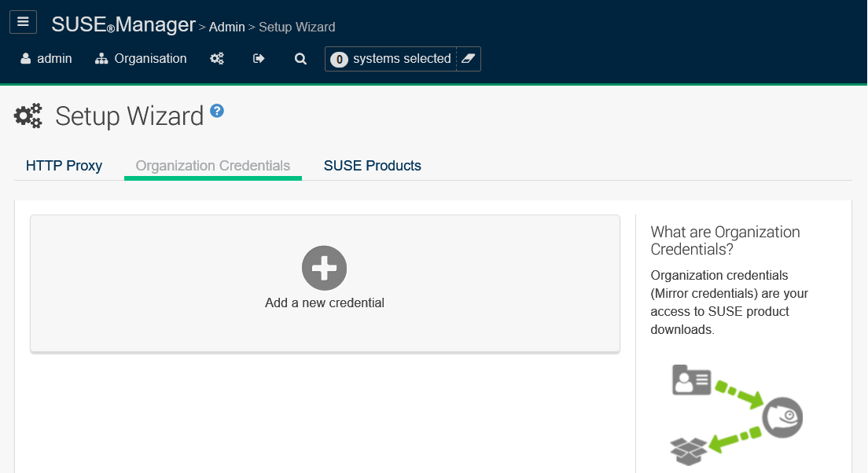This screenshot has height=473, width=868.
Task: Click the sign out arrow icon
Action: [x=259, y=59]
